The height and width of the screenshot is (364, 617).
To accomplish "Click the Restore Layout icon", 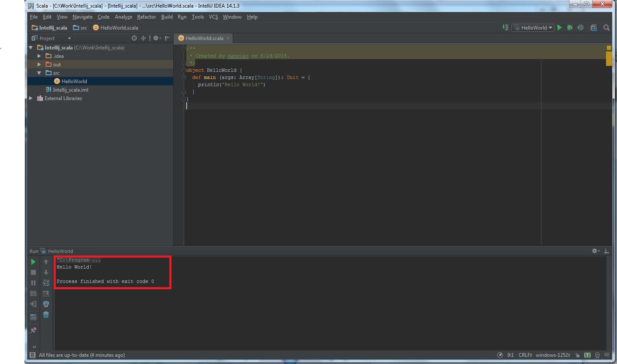I will point(33,316).
